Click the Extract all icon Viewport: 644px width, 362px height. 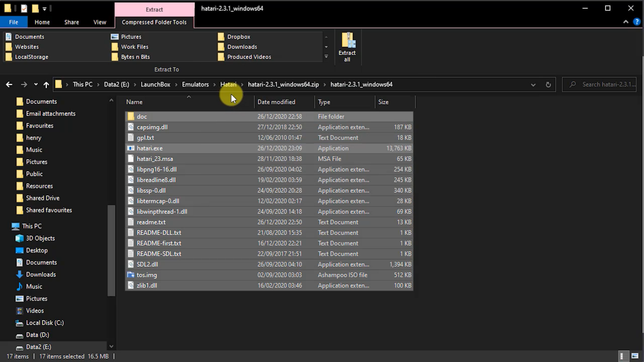[347, 47]
